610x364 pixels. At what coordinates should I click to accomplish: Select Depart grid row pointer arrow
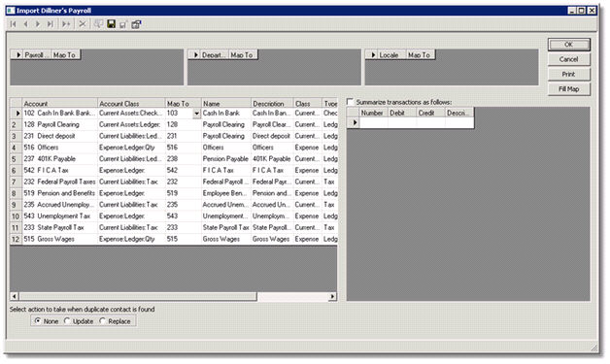click(x=195, y=54)
